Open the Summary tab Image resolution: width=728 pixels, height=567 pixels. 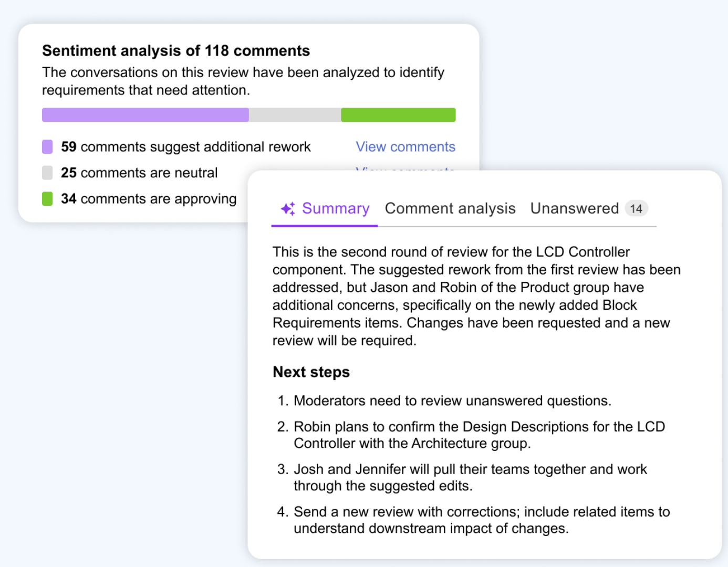click(336, 209)
